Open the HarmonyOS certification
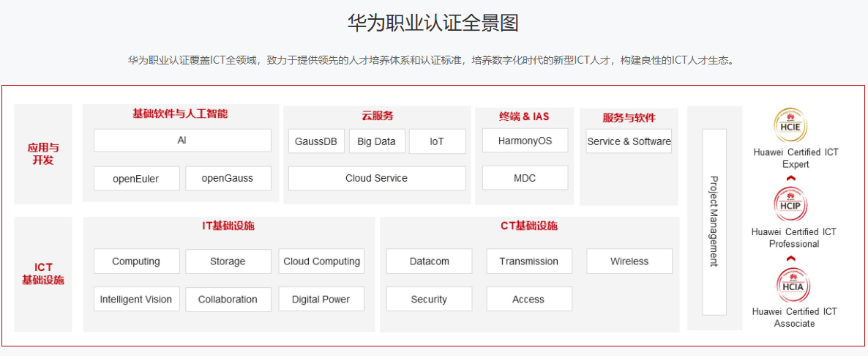868x356 pixels. pyautogui.click(x=525, y=141)
